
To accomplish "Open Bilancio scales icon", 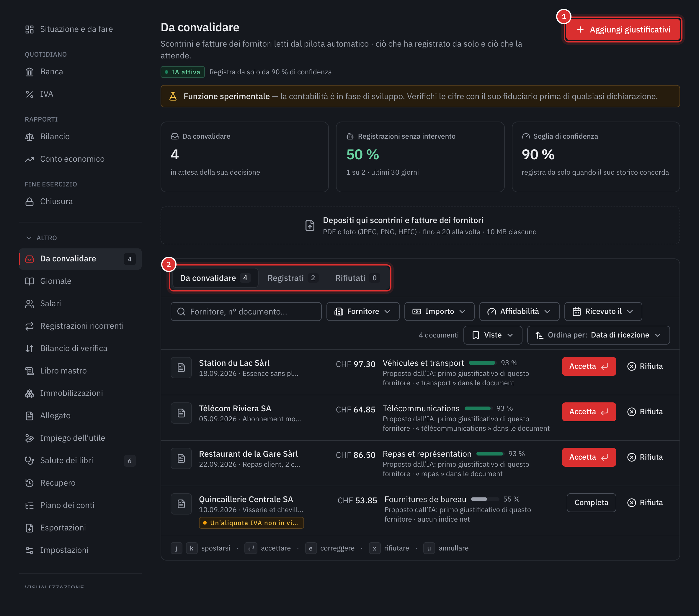I will pos(30,137).
